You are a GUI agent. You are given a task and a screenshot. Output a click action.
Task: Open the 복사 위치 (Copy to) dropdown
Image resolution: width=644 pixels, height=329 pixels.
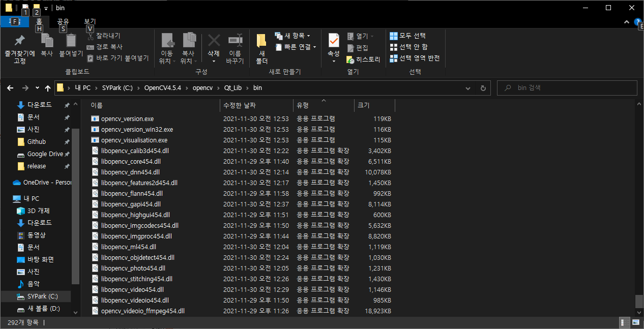188,48
